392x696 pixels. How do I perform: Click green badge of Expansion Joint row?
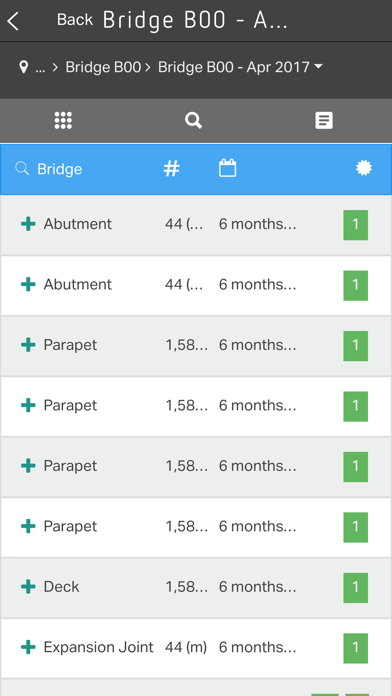coord(356,648)
